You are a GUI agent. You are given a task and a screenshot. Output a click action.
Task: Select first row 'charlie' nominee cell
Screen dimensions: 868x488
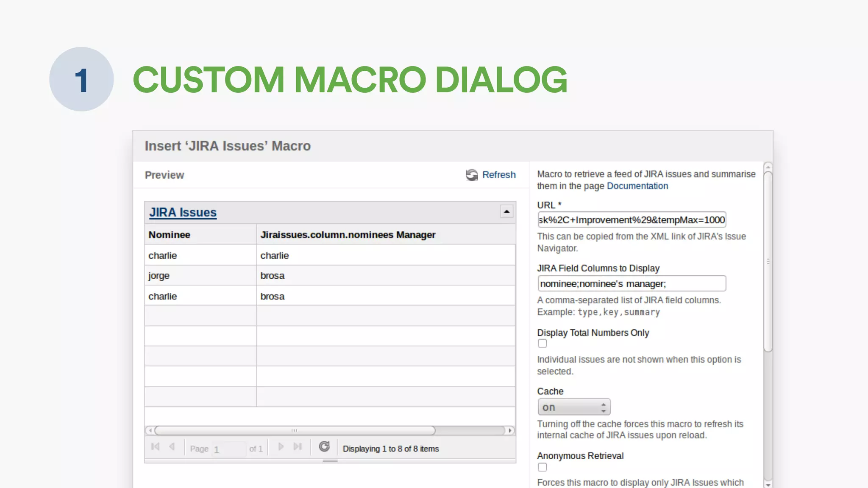click(200, 255)
